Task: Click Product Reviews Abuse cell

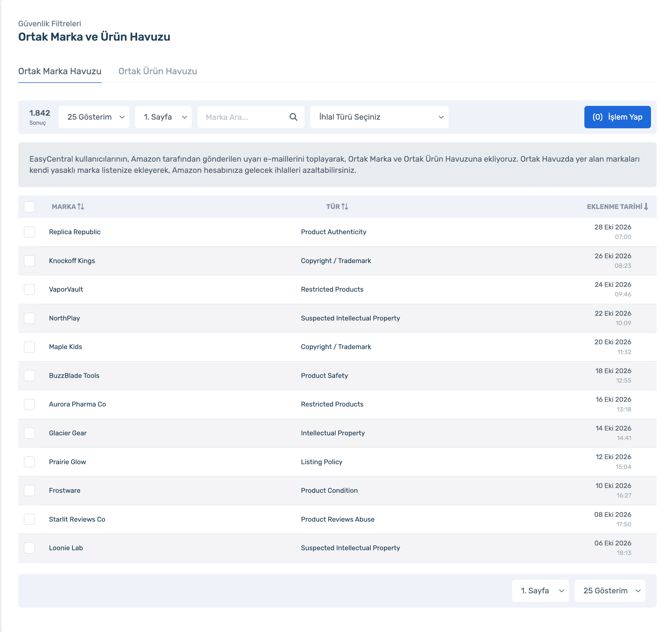Action: click(338, 519)
